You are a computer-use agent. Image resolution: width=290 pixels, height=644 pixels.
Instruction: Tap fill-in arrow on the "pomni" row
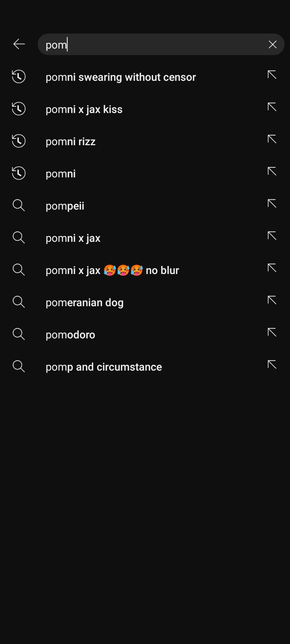click(272, 172)
